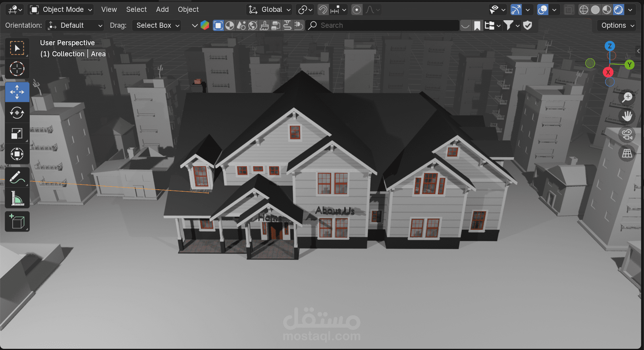Open the funnel filter dropdown
The height and width of the screenshot is (350, 644).
tap(512, 25)
